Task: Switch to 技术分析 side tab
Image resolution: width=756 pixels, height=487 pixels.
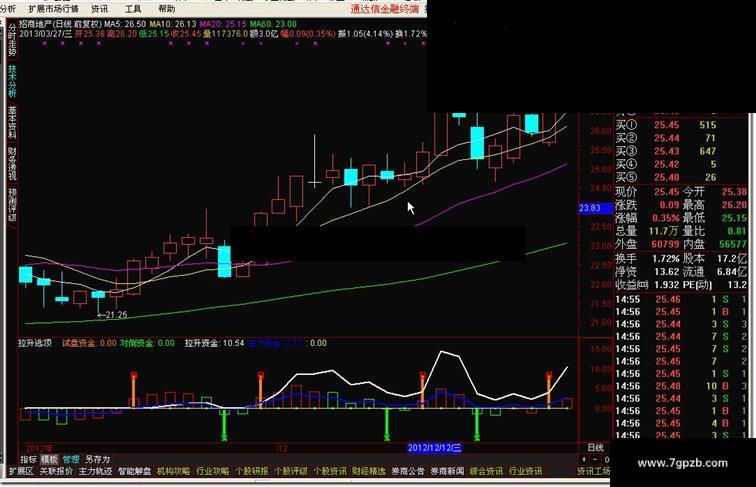Action: coord(12,81)
